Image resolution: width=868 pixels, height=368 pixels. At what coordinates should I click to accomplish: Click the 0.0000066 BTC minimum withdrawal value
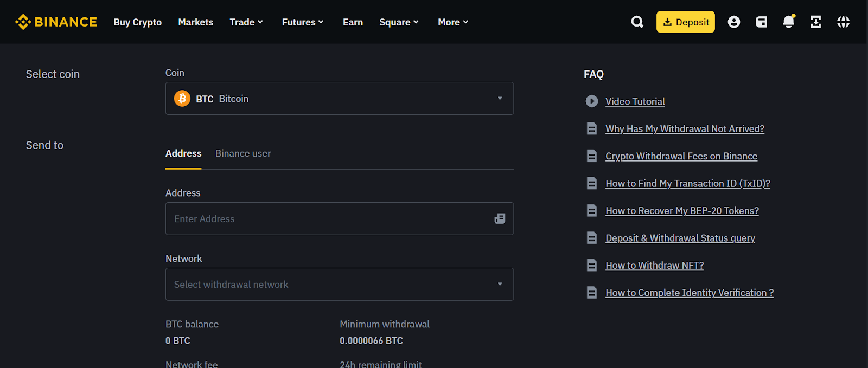click(372, 340)
